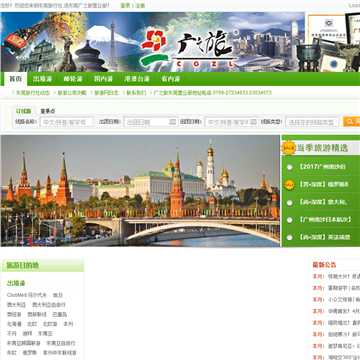360x360 pixels.
Task: Click the 广之旅 GZL logo
Action: (x=189, y=48)
